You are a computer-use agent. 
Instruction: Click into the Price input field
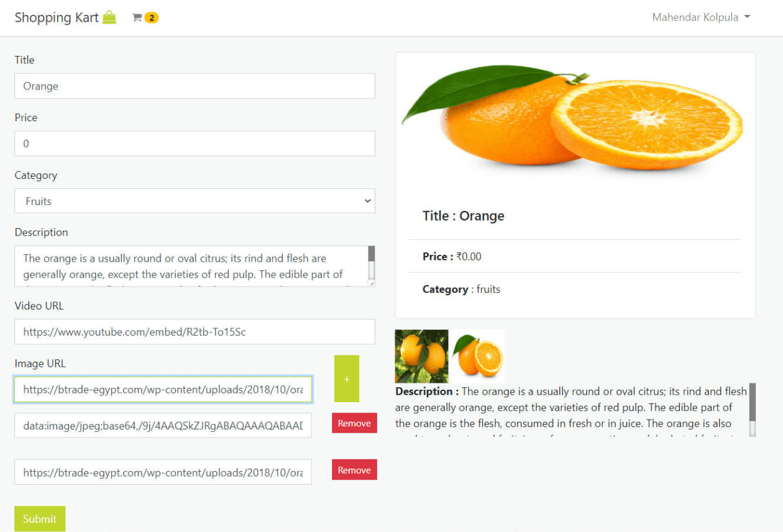pyautogui.click(x=195, y=144)
